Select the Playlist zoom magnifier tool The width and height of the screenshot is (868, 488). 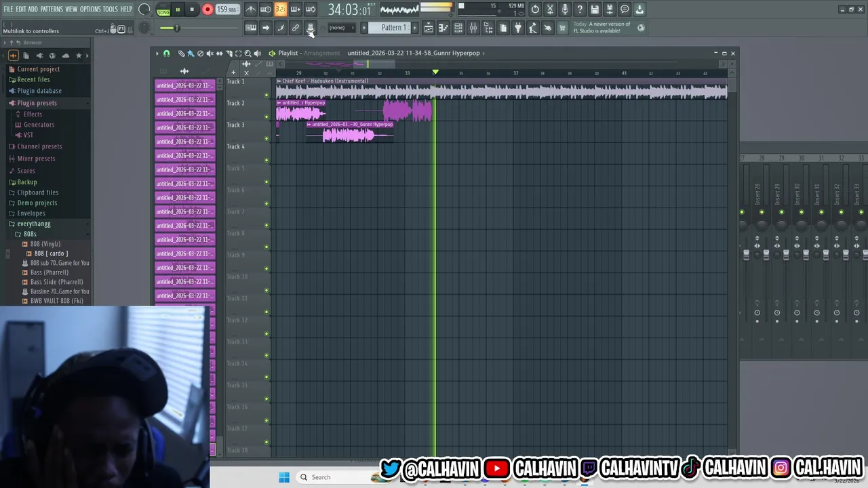tap(248, 54)
